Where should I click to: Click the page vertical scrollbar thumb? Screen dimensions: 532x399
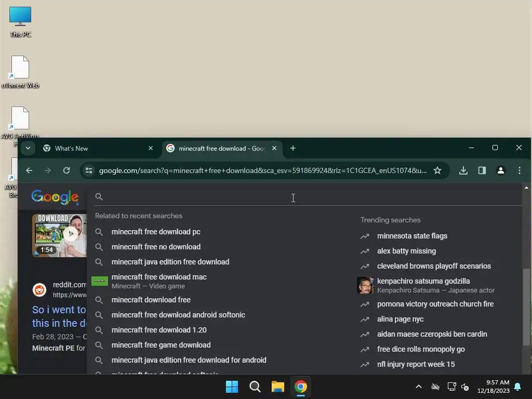coord(526,307)
